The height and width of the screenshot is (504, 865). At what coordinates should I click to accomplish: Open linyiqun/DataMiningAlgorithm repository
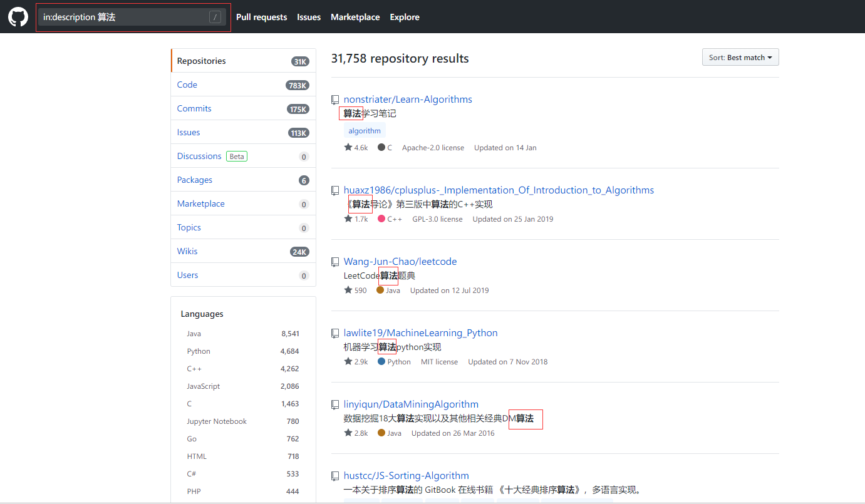411,404
